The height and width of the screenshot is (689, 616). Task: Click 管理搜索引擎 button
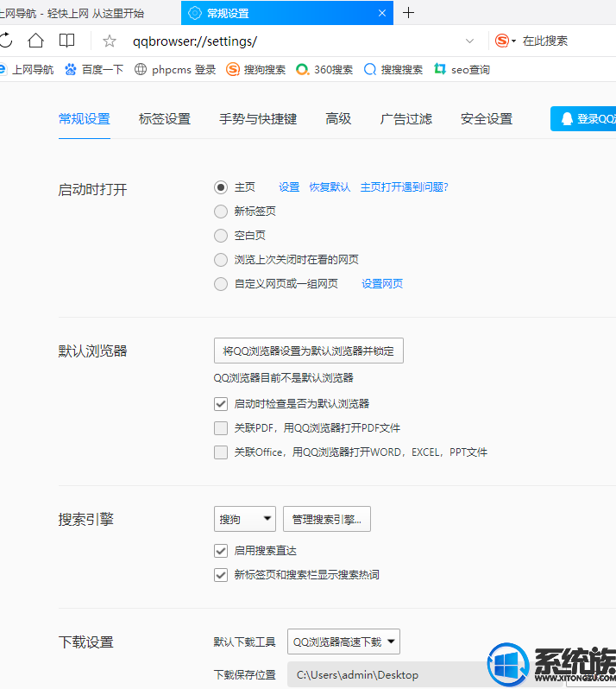[x=327, y=520]
